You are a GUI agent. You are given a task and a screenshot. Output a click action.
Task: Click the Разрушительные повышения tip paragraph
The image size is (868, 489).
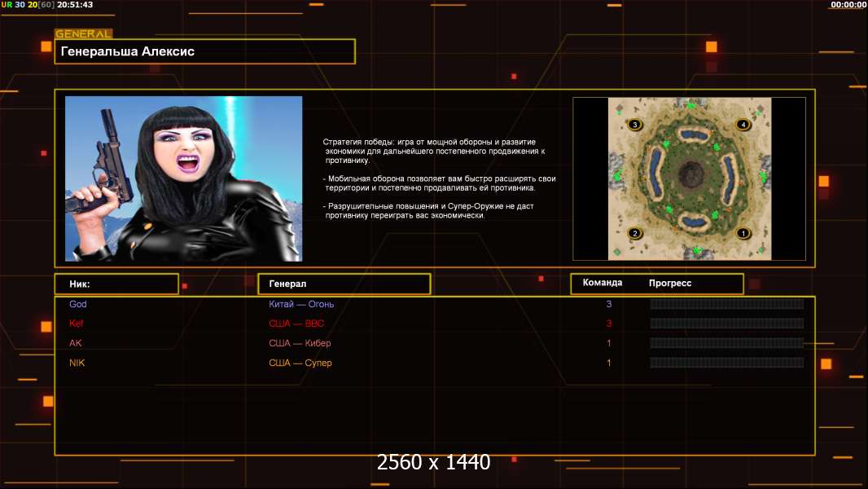(428, 211)
